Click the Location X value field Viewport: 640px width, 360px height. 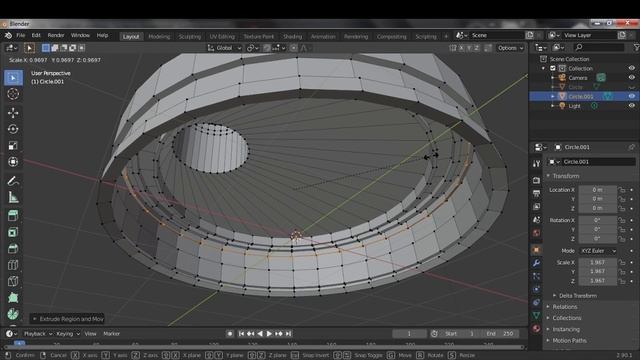pyautogui.click(x=598, y=190)
